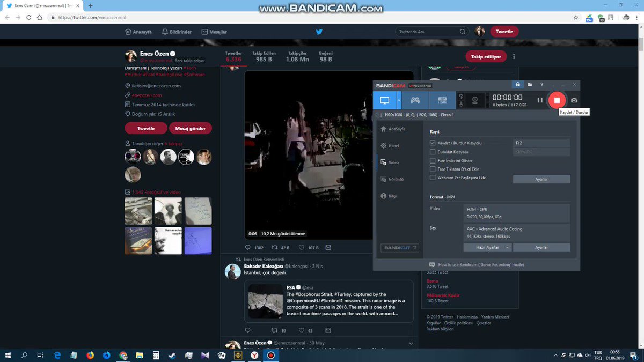The width and height of the screenshot is (644, 362).
Task: Open new Chrome tab with plus
Action: coord(90,5)
